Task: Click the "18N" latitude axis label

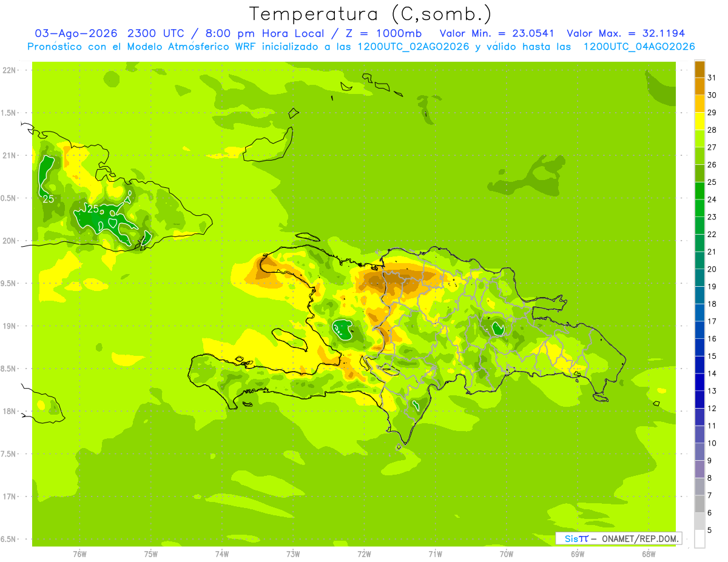Action: pyautogui.click(x=9, y=412)
